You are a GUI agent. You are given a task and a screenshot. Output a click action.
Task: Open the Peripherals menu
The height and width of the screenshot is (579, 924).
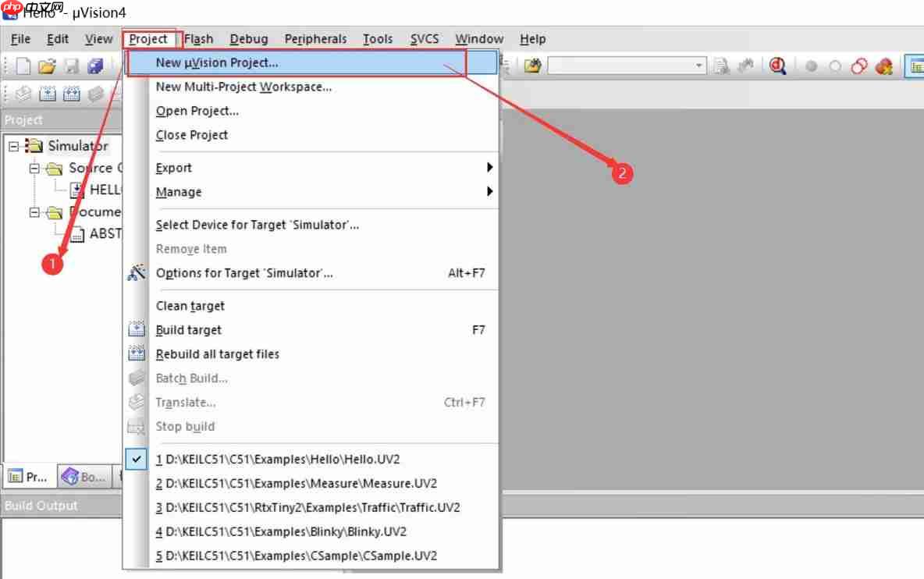tap(315, 39)
